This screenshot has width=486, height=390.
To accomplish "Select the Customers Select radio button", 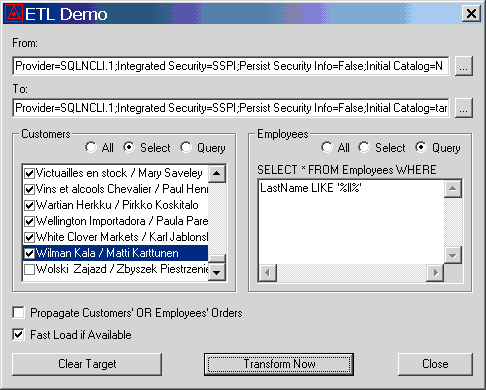I will (129, 147).
